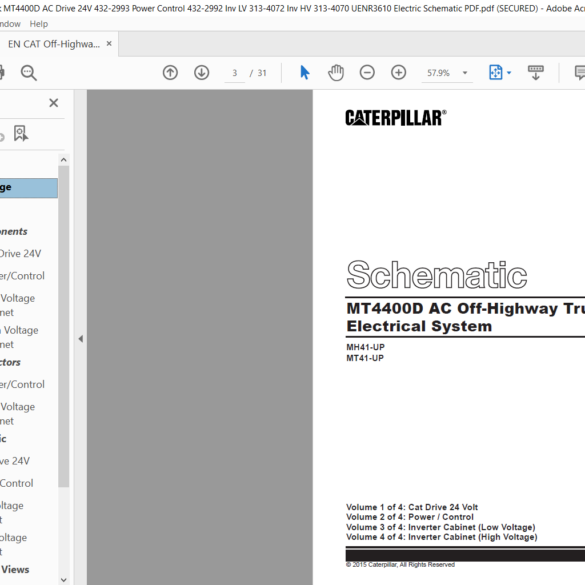Screen dimensions: 585x585
Task: Click the scrolling mode keyboard icon
Action: (536, 72)
